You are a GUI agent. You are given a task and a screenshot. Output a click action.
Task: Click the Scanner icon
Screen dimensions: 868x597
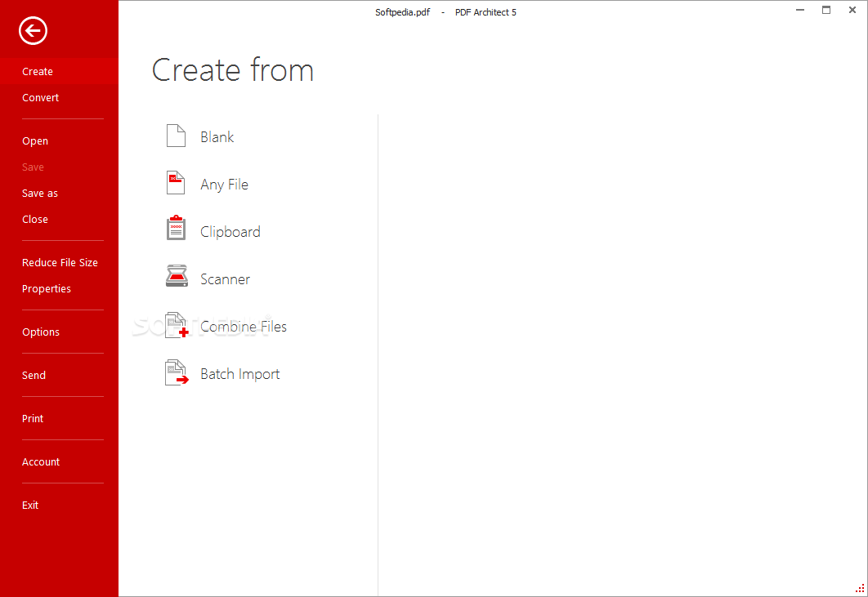pyautogui.click(x=177, y=276)
